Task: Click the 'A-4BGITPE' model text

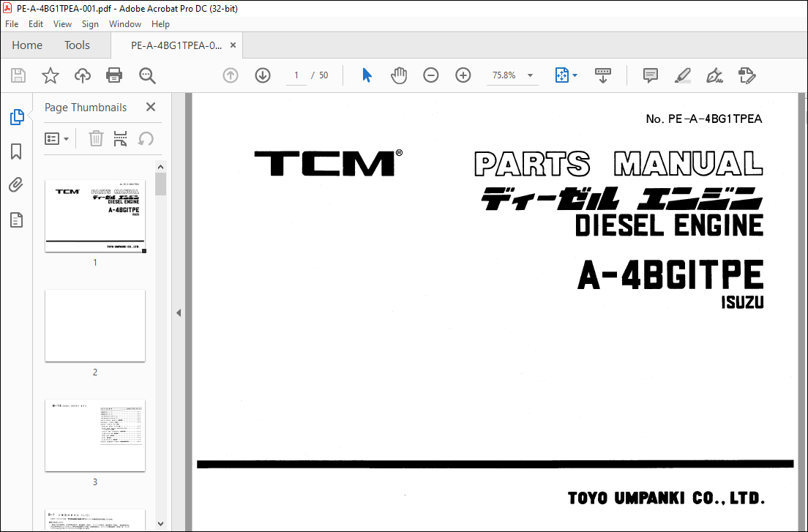Action: click(x=670, y=276)
